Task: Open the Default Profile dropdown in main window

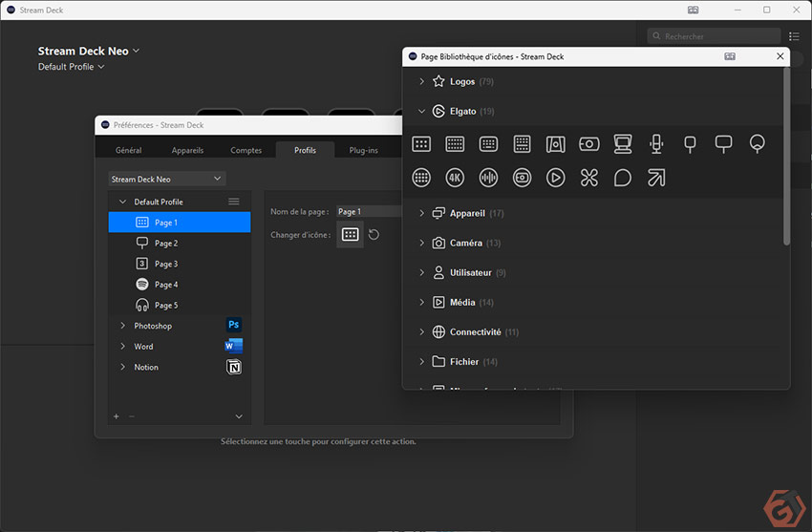Action: pos(71,67)
